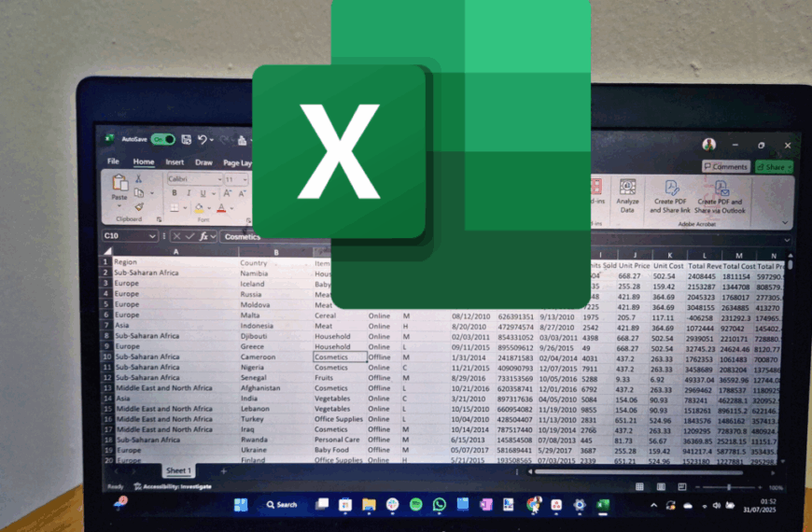Screen dimensions: 812x532
Task: Select column A header
Action: [175, 252]
